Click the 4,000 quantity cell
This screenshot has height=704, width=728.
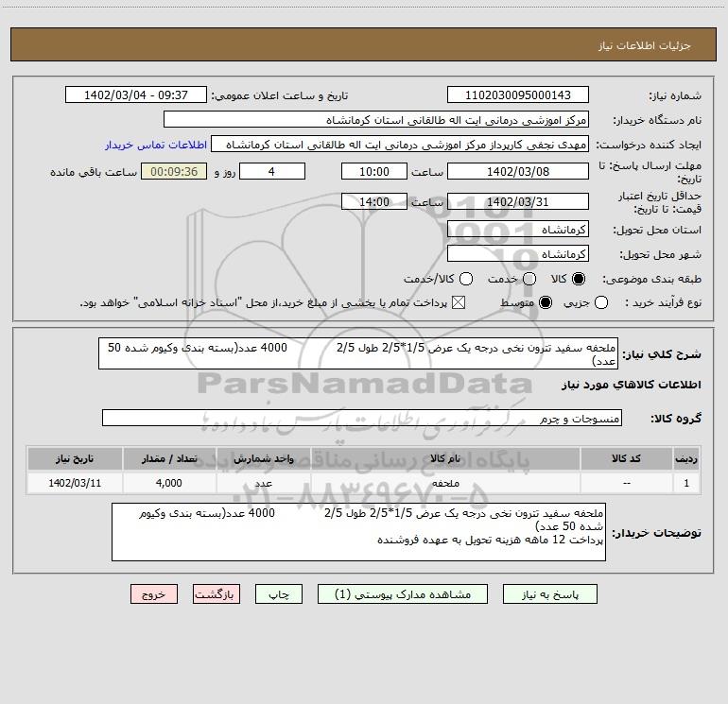[x=169, y=483]
